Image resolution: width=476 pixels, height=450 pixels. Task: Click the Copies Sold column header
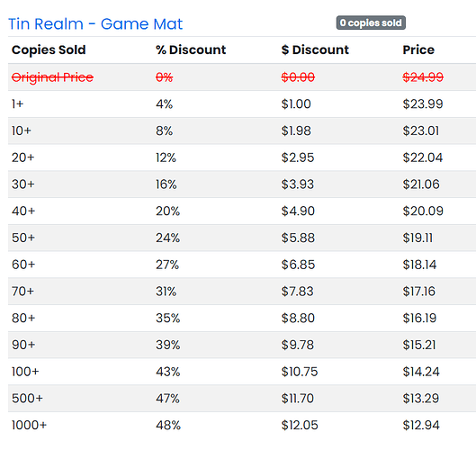click(49, 49)
